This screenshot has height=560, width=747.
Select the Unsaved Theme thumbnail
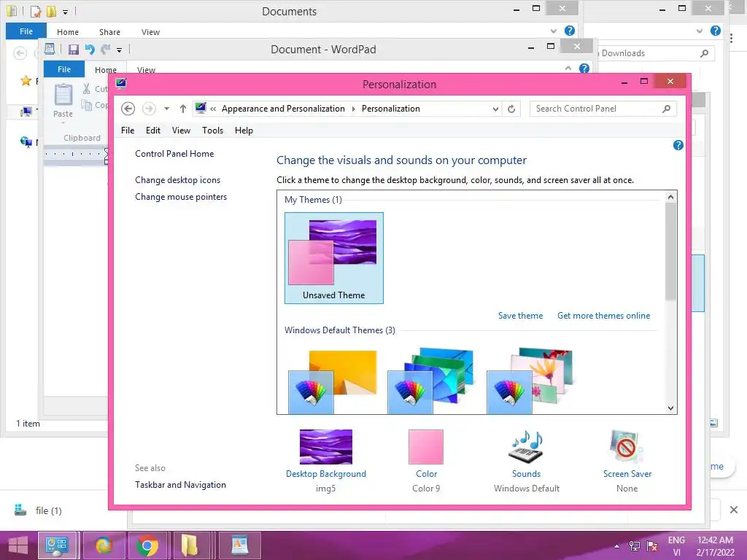(x=334, y=257)
